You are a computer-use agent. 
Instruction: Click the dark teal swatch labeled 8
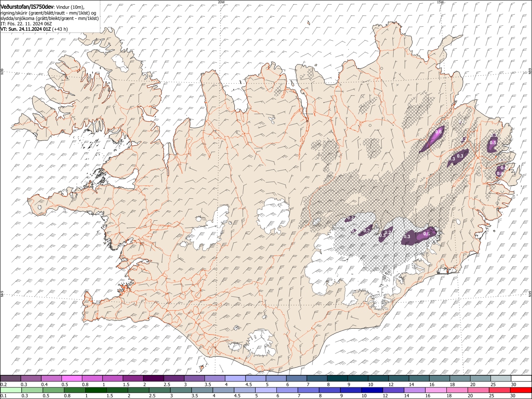click(x=337, y=378)
